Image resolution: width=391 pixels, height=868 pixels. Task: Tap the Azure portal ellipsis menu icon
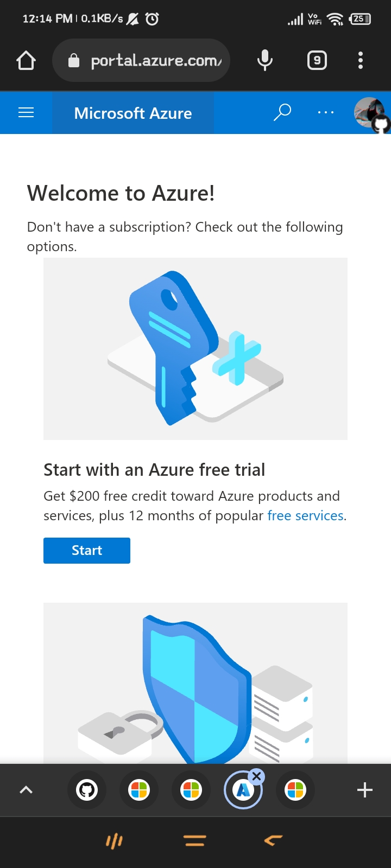tap(325, 113)
